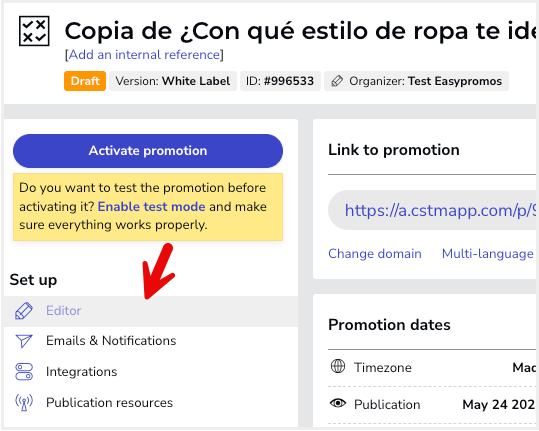The height and width of the screenshot is (431, 539).
Task: Click the Publication eye icon
Action: point(338,403)
